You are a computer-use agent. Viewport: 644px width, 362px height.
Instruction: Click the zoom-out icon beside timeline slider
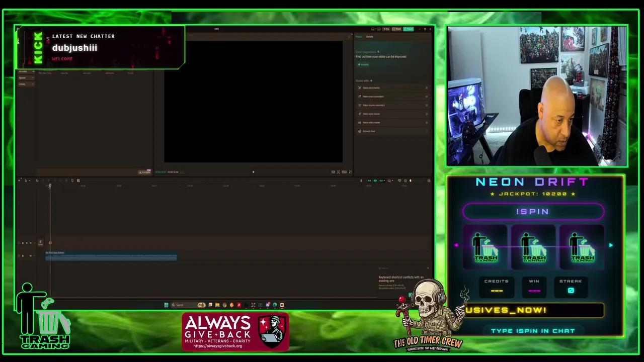coord(406,180)
